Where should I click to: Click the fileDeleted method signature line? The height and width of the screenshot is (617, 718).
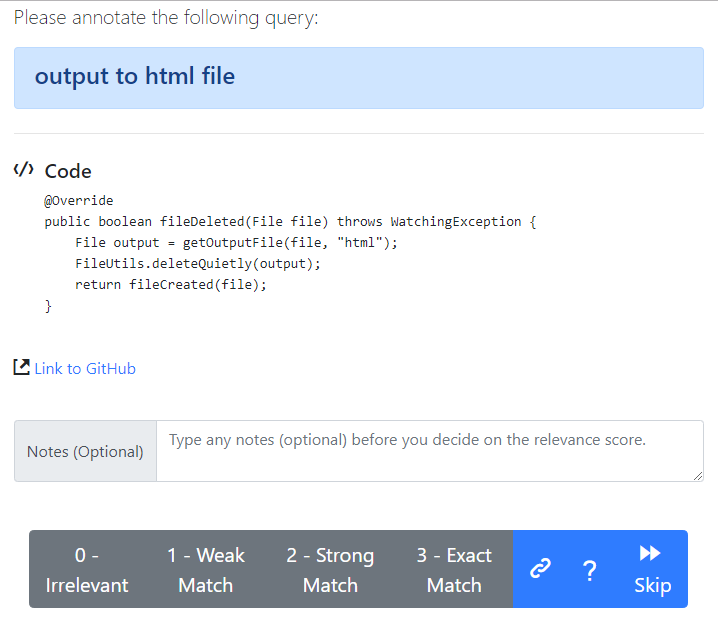coord(290,221)
